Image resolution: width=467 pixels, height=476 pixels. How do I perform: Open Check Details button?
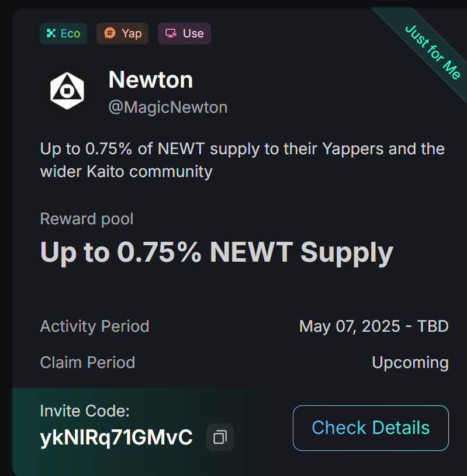click(x=371, y=428)
